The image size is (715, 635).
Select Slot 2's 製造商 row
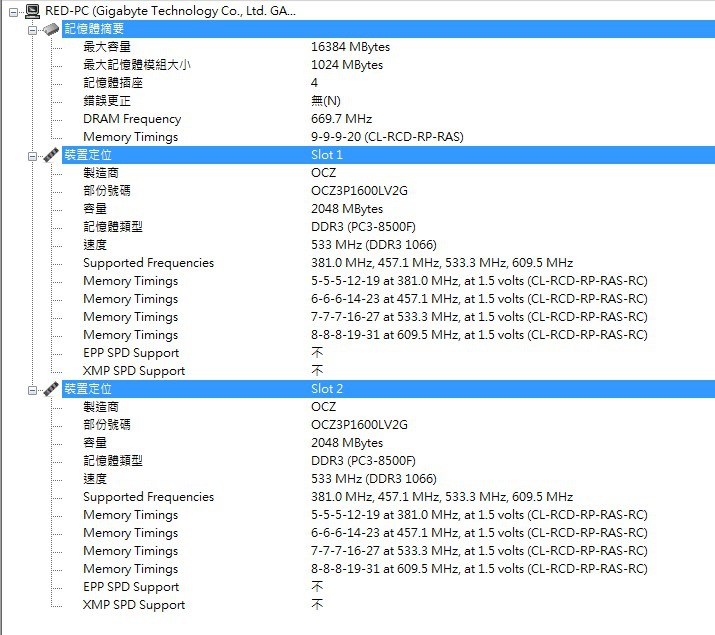[x=101, y=407]
